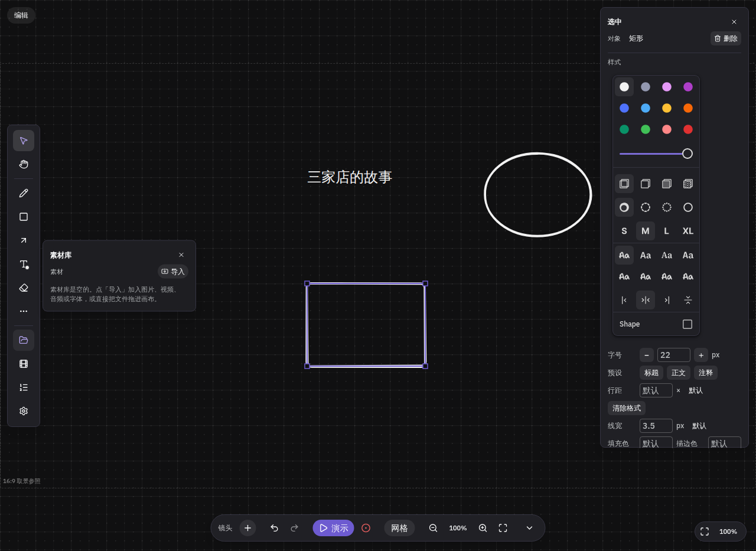The width and height of the screenshot is (756, 551).
Task: Apply the 标题 heading preset
Action: click(x=651, y=373)
